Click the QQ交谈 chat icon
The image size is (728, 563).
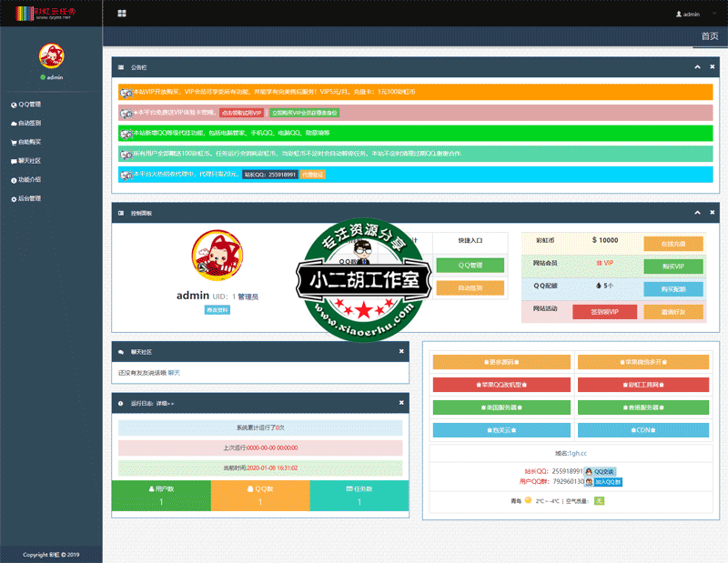(601, 471)
